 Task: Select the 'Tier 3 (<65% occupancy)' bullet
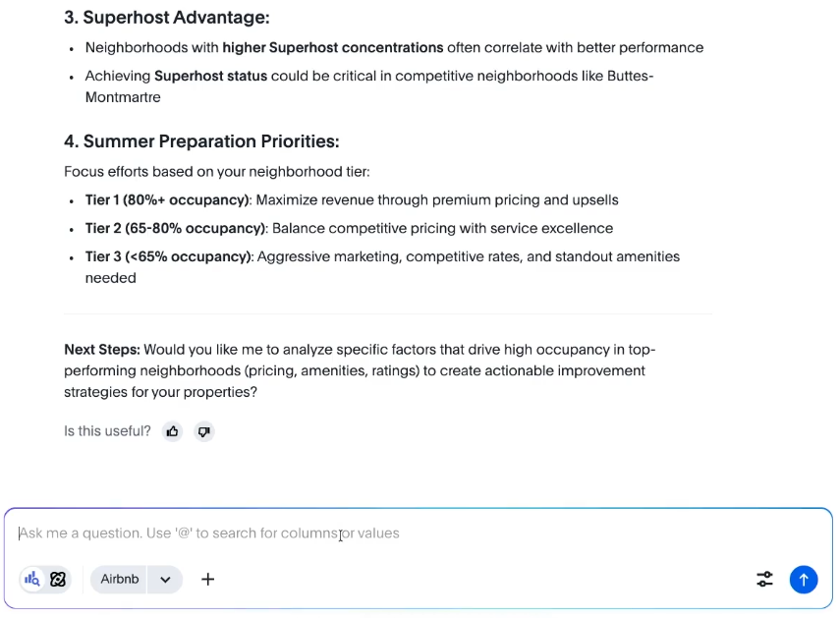point(168,256)
